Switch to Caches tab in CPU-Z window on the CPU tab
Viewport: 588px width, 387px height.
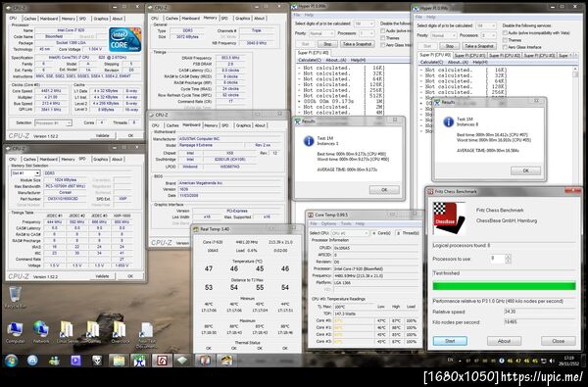pos(29,19)
